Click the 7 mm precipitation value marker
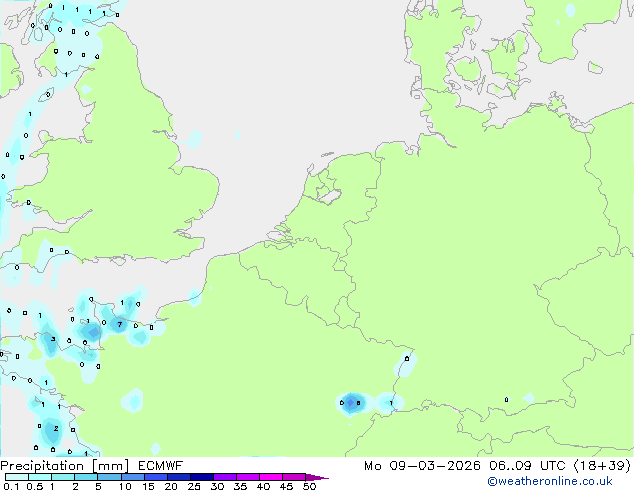 (119, 325)
